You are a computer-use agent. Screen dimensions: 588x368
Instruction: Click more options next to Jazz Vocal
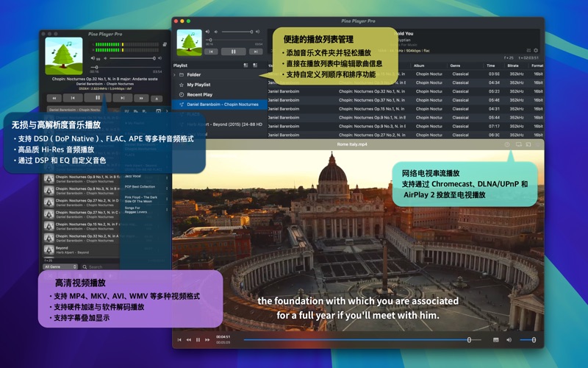coord(167,178)
